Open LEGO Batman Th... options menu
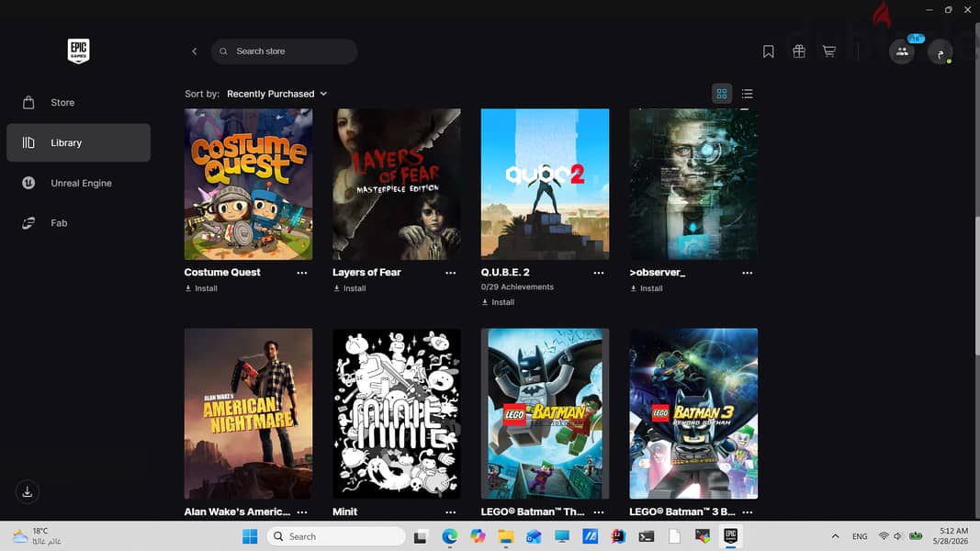980x551 pixels. click(x=599, y=512)
